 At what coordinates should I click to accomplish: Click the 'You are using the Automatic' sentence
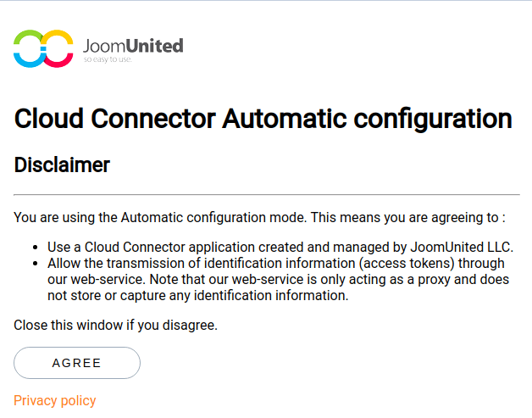259,217
